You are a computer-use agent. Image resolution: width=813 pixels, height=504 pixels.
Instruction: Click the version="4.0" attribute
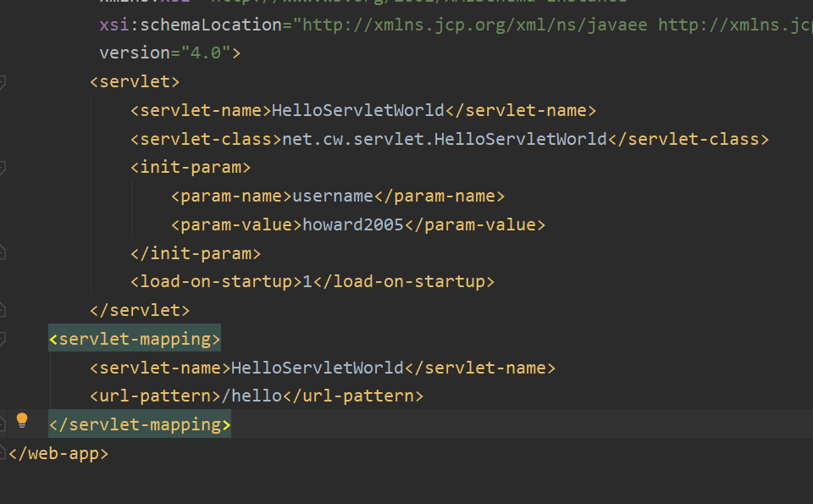[x=165, y=53]
